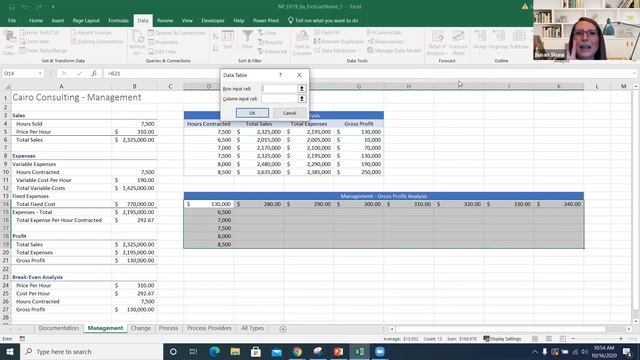Click the Row input cell field
The image size is (640, 360).
(280, 89)
